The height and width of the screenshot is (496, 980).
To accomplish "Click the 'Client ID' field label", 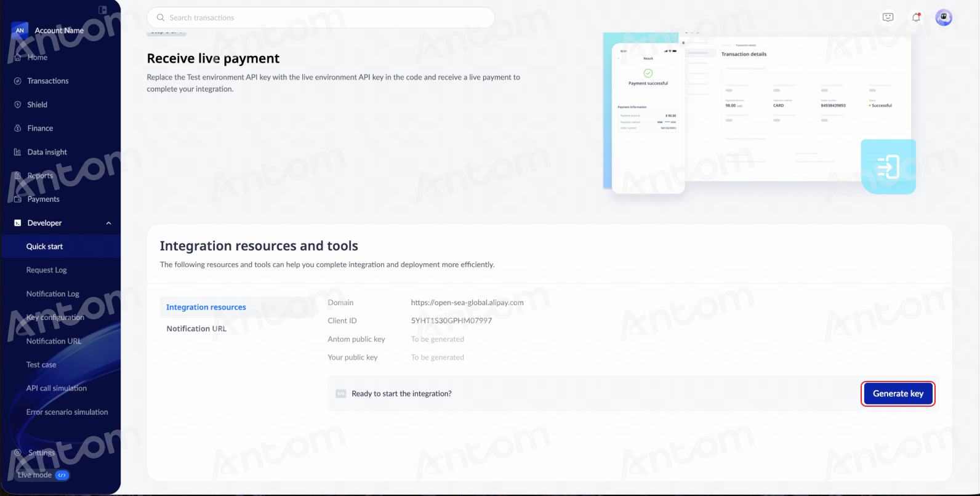I will (342, 321).
